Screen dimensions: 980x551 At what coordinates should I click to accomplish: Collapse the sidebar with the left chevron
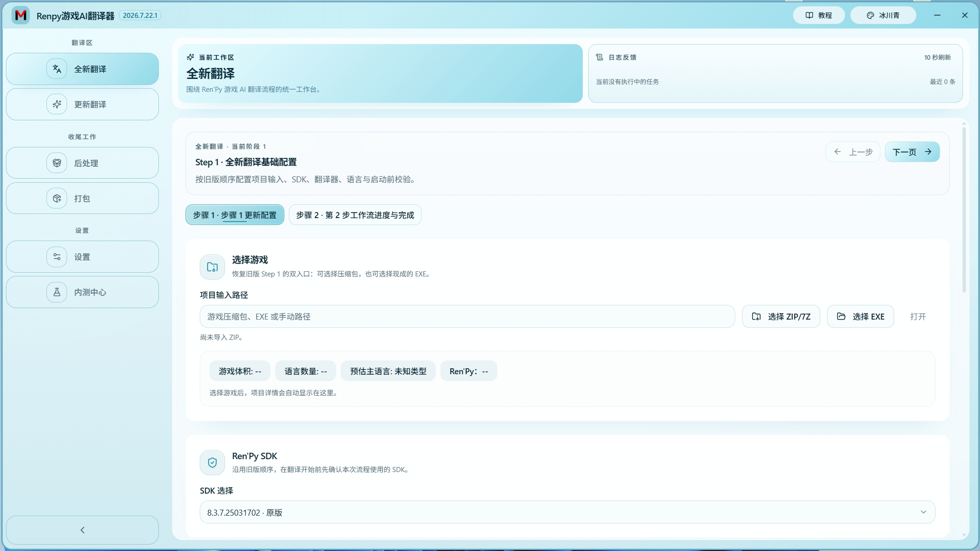tap(82, 530)
